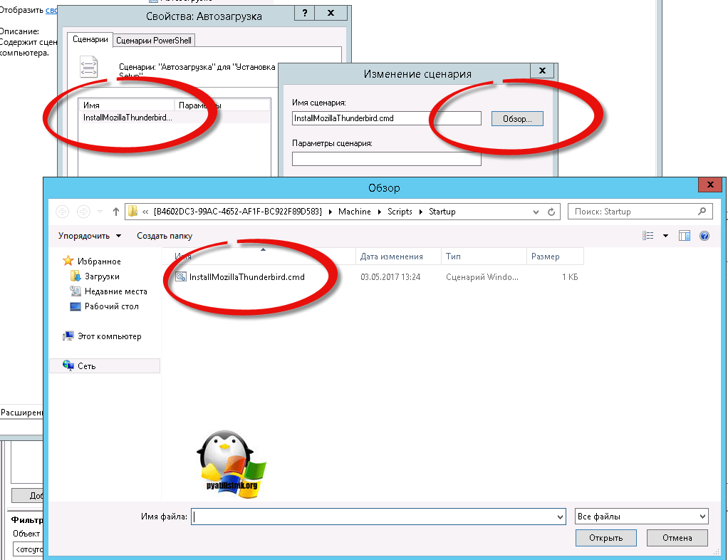The width and height of the screenshot is (728, 560).
Task: Click the cmd file gear icon
Action: pyautogui.click(x=181, y=276)
